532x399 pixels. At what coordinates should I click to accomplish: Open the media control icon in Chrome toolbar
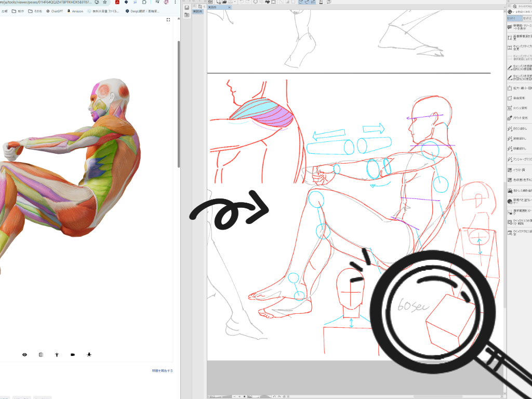(x=157, y=2)
